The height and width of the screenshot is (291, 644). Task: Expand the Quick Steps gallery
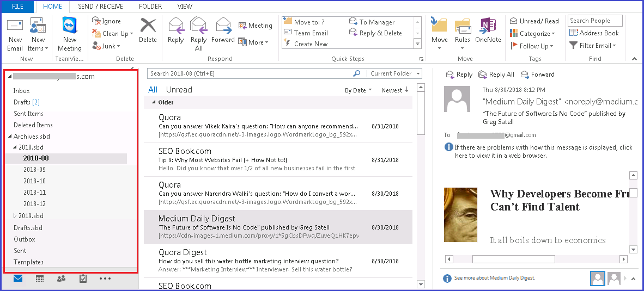tap(418, 44)
